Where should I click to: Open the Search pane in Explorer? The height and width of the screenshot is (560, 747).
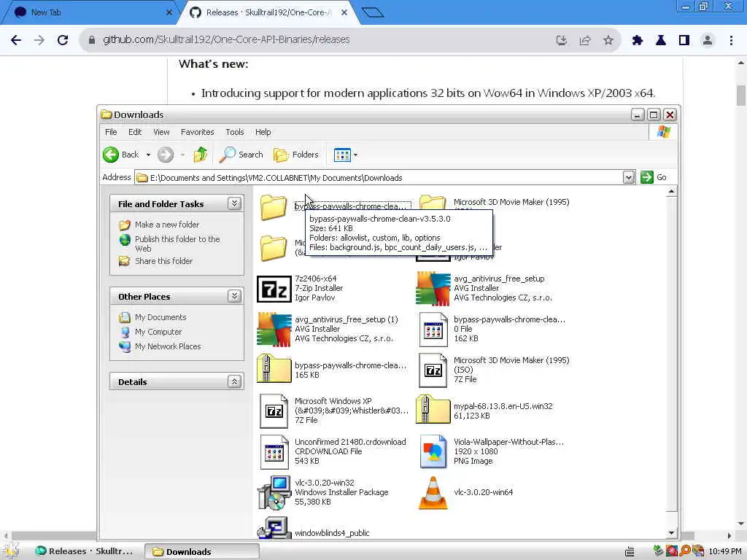point(241,155)
